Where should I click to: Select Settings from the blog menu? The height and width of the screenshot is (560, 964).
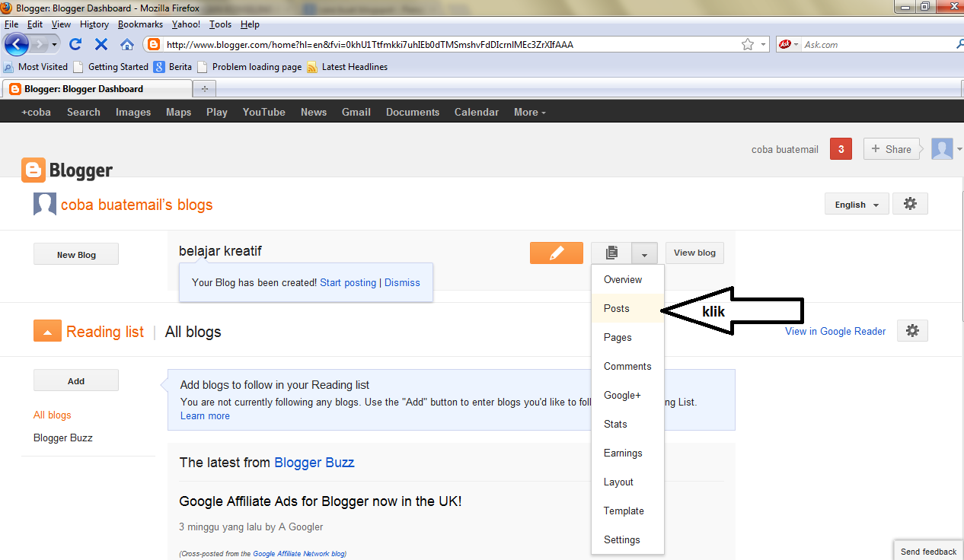(x=628, y=539)
